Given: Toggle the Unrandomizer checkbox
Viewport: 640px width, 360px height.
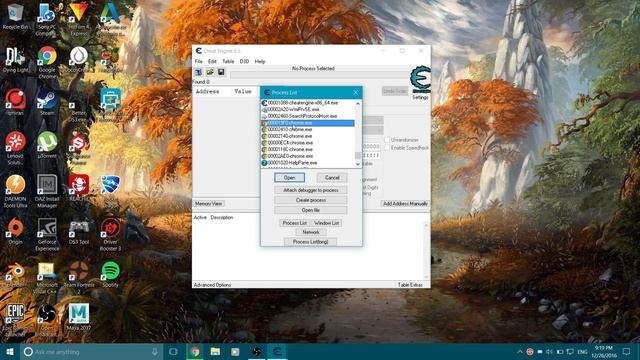Looking at the screenshot, I should tap(387, 140).
